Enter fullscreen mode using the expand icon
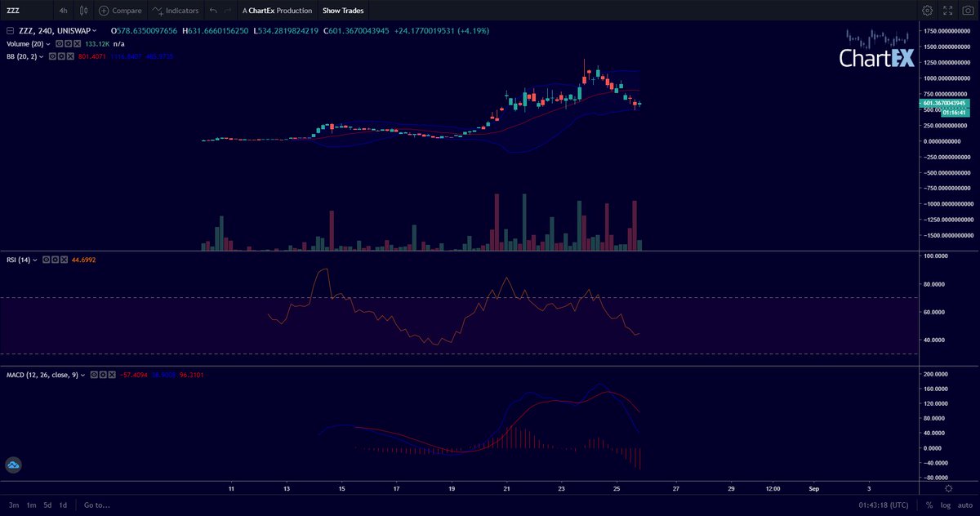980x516 pixels. point(947,11)
